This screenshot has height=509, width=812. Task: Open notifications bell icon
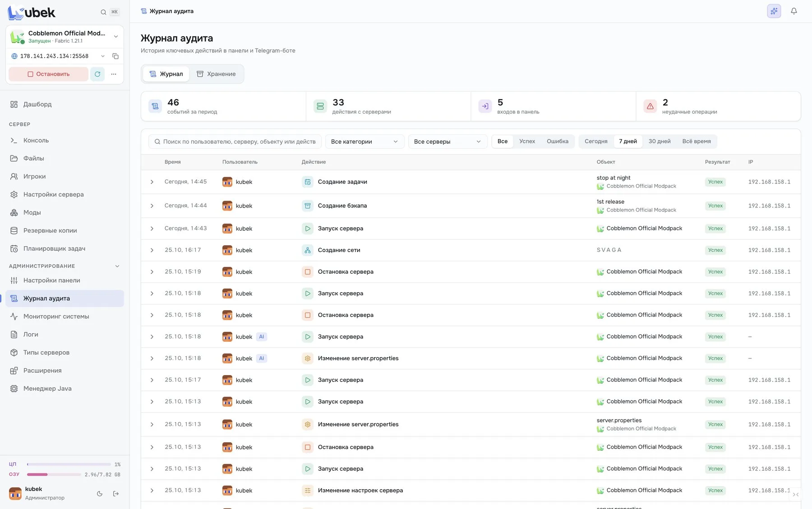pyautogui.click(x=794, y=11)
